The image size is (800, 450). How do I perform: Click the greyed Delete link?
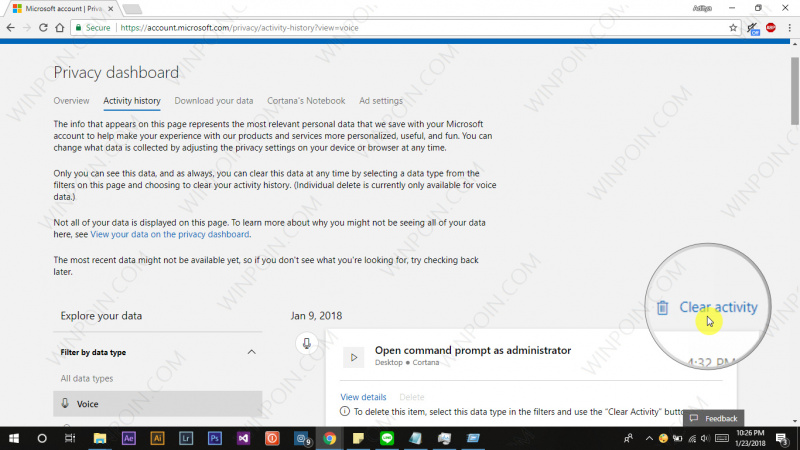[x=412, y=397]
